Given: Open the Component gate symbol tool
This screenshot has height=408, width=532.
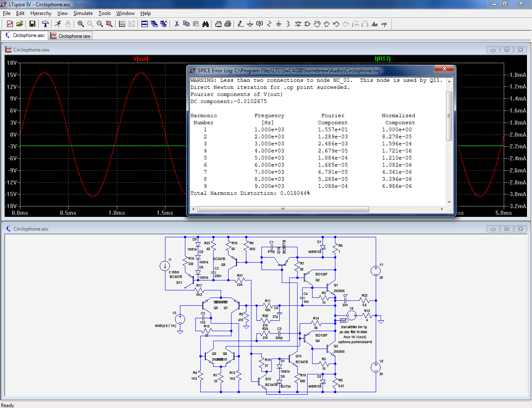Looking at the screenshot, I should point(308,24).
